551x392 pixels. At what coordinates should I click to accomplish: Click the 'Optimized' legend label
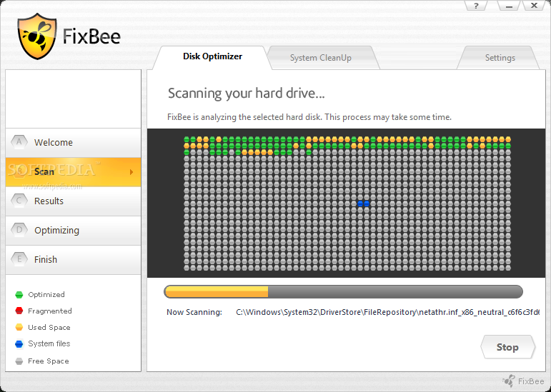(46, 294)
